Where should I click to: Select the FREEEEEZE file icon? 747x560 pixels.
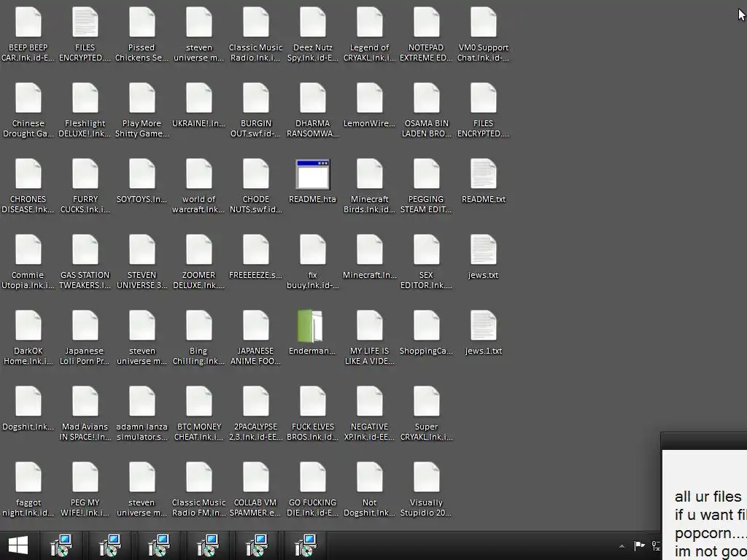(x=256, y=249)
